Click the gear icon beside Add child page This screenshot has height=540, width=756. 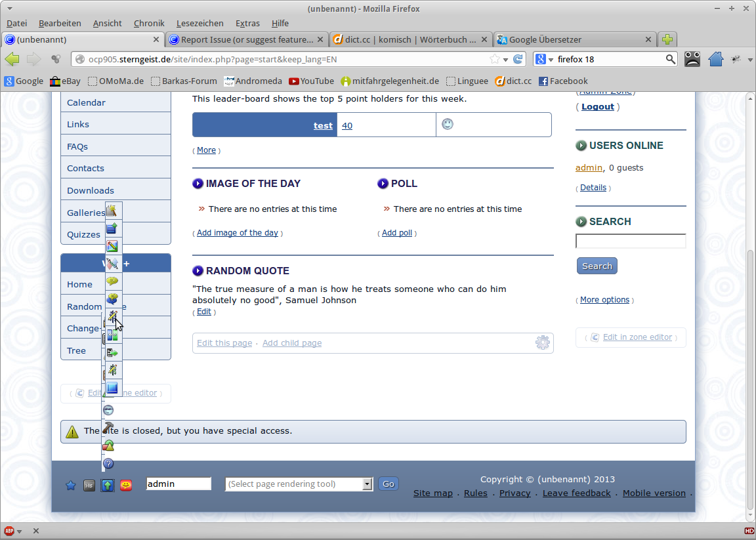[542, 343]
